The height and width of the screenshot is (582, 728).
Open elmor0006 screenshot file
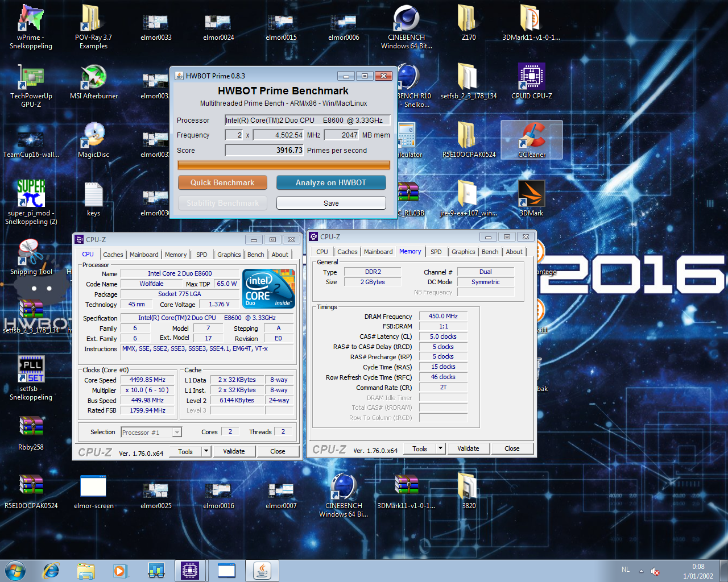point(344,23)
